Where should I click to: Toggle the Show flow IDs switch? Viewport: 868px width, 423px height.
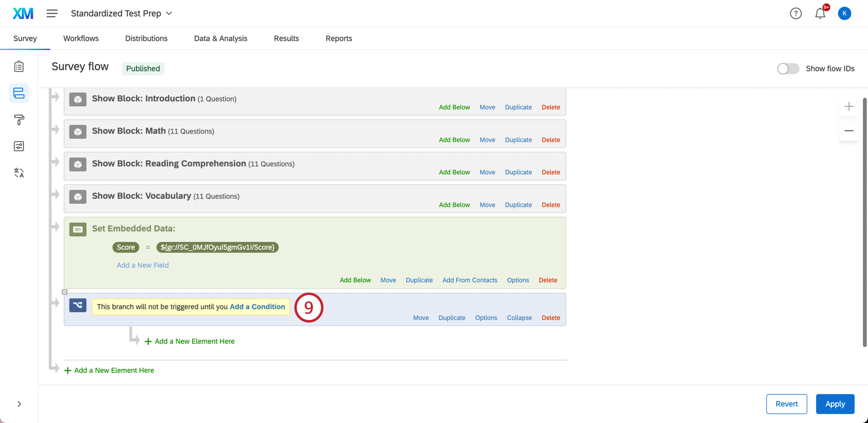[788, 68]
